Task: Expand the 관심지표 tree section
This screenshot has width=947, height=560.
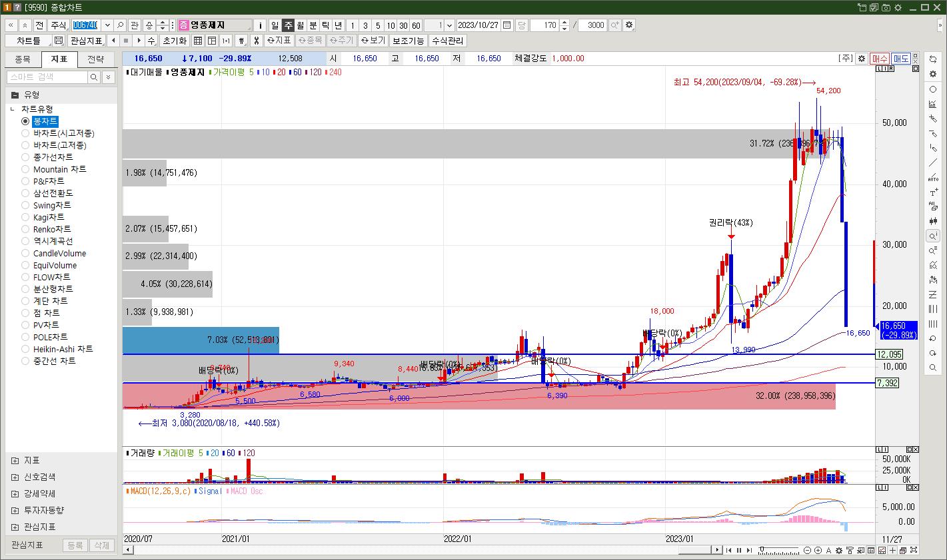Action: (15, 527)
